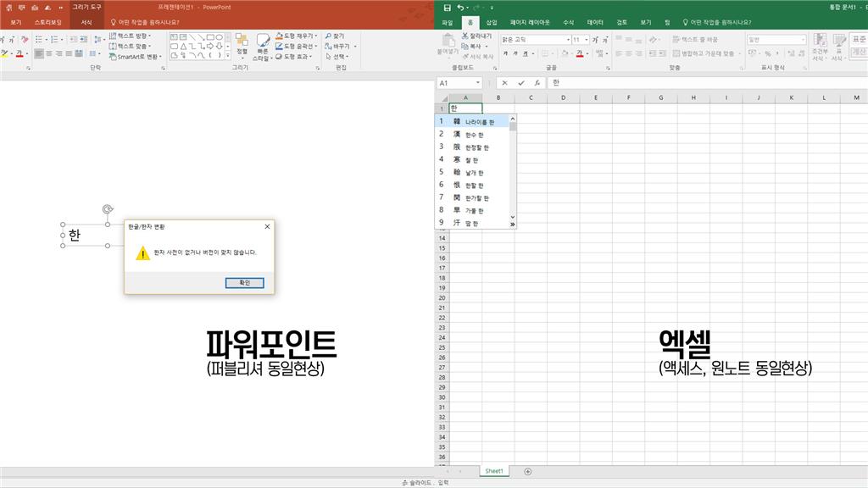Click Excel Tell Me search box
Image resolution: width=868 pixels, height=488 pixels.
[x=717, y=23]
